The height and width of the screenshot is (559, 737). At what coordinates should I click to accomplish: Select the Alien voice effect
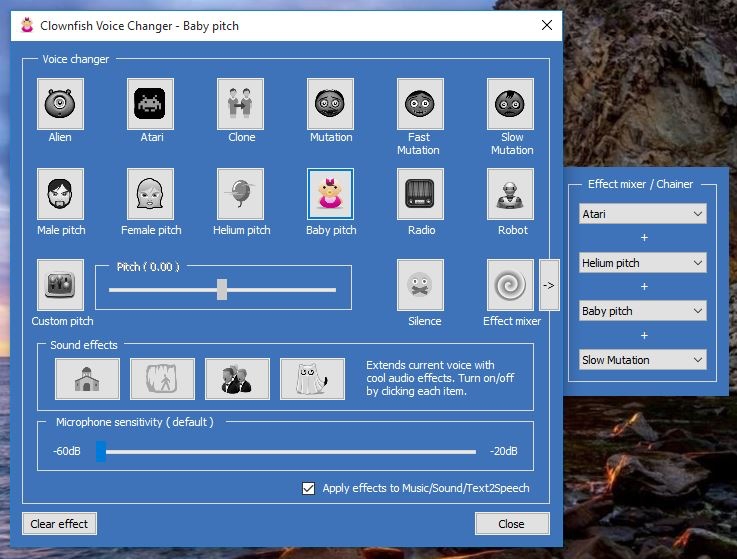pyautogui.click(x=60, y=104)
